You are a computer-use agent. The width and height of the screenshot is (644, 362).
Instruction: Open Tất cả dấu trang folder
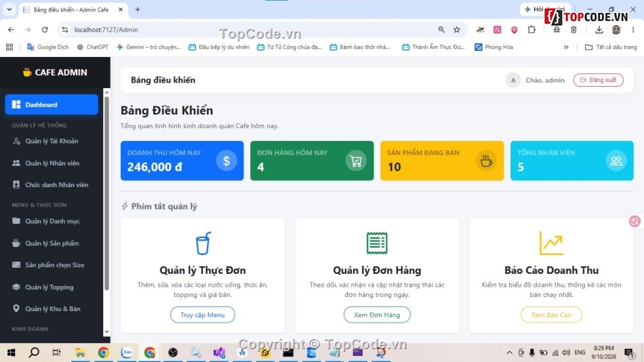pos(611,47)
